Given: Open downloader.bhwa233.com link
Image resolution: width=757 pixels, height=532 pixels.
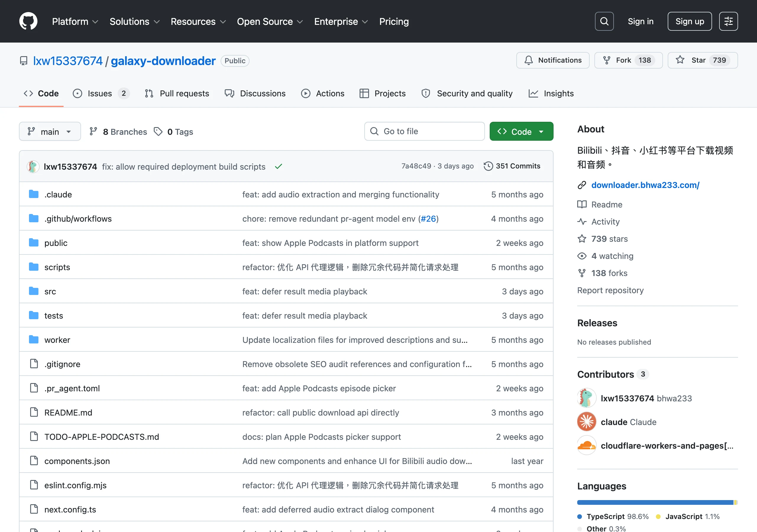Looking at the screenshot, I should [645, 185].
